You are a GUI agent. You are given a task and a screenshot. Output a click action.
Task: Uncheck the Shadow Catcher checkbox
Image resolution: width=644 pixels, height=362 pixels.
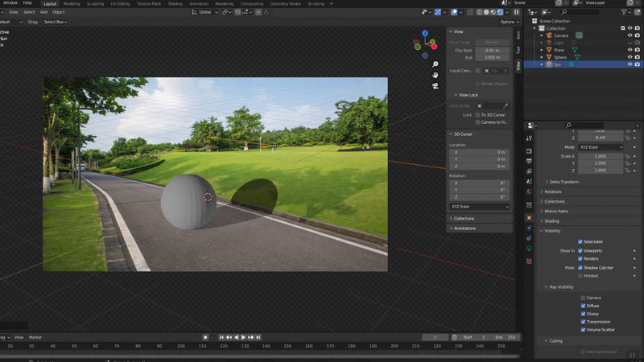point(580,267)
